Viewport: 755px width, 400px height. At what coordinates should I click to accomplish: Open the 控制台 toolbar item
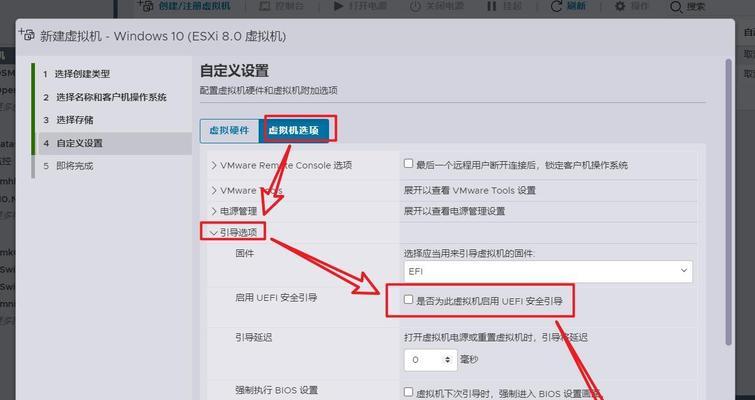pyautogui.click(x=282, y=6)
